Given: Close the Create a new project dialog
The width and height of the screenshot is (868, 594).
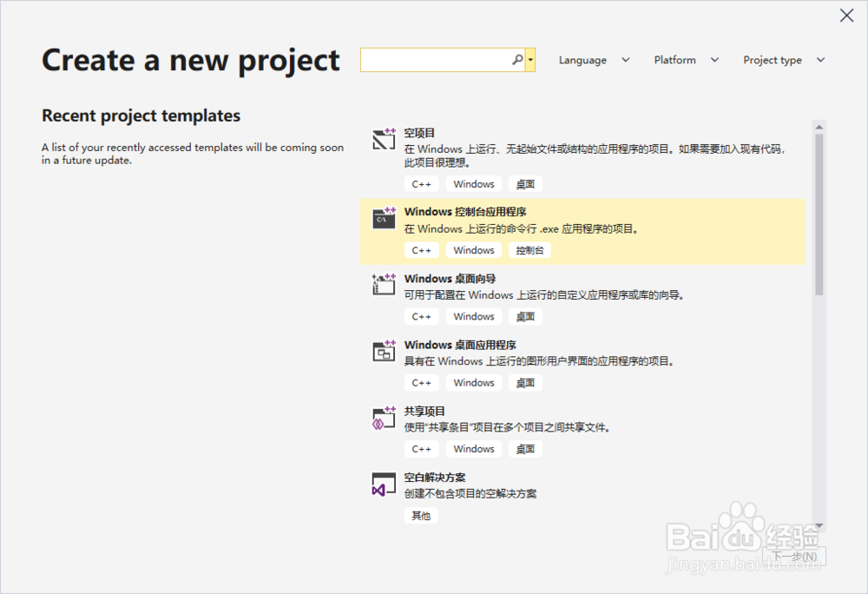Looking at the screenshot, I should point(846,16).
